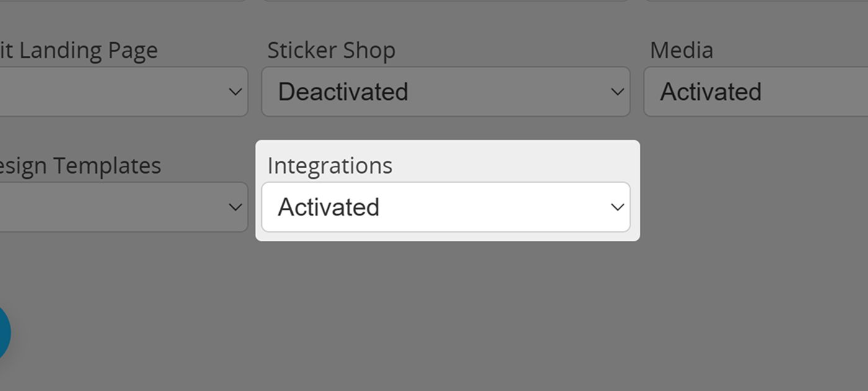
Task: Click the Landing Page label text
Action: click(x=78, y=50)
